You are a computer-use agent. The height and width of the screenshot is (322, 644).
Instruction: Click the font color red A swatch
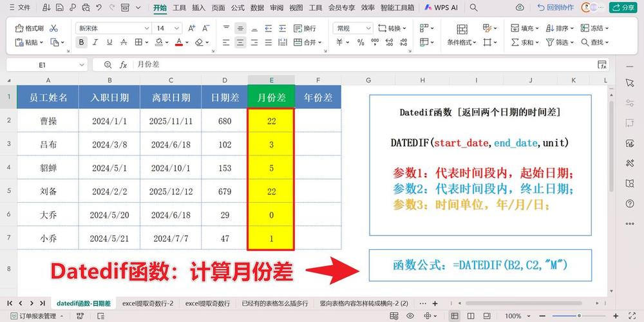pos(178,42)
